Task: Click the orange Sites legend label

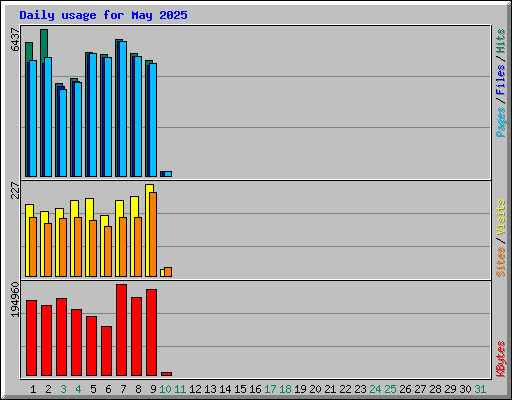Action: 500,262
